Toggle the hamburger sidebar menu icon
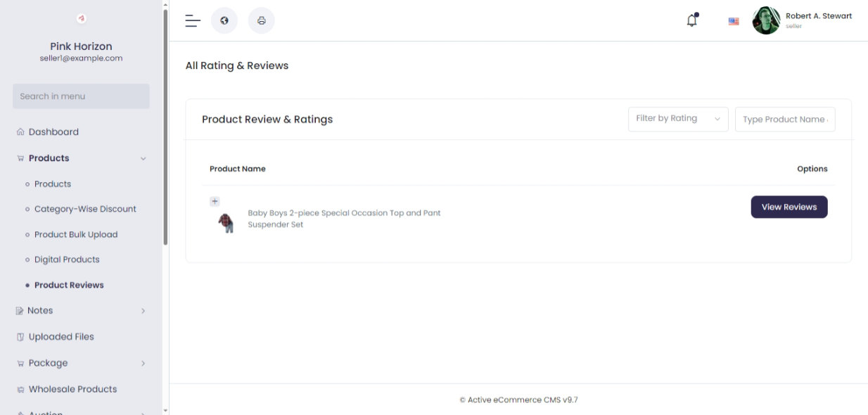868x415 pixels. click(x=193, y=20)
